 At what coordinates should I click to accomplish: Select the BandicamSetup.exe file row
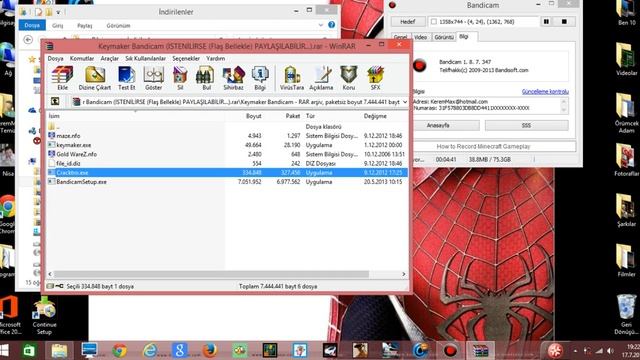227,182
